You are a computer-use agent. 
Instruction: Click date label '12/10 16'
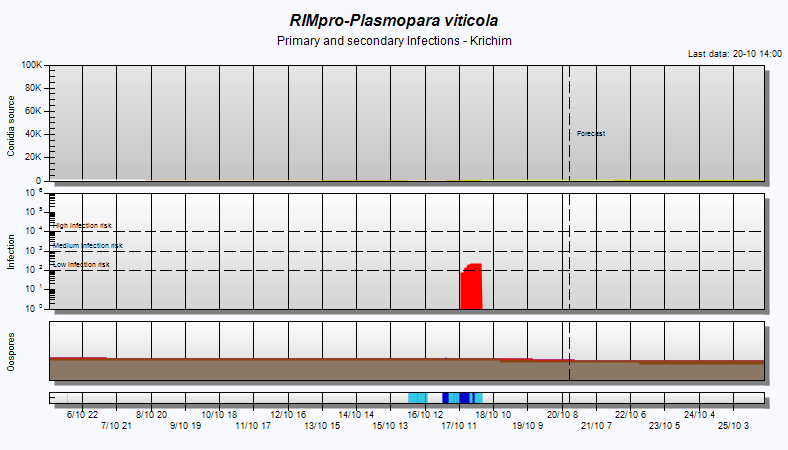point(288,415)
